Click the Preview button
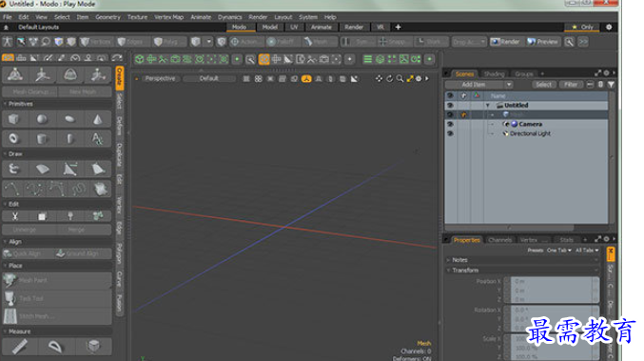644x361 pixels. (x=542, y=42)
